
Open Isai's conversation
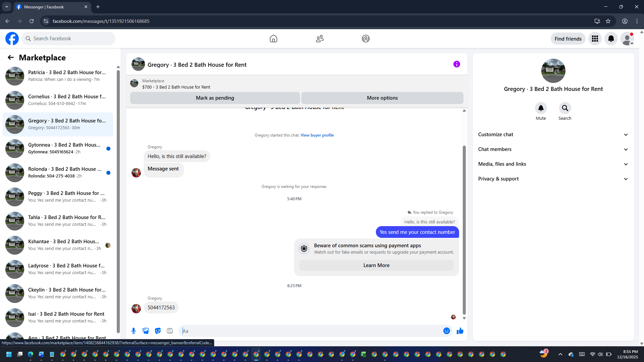(58, 317)
